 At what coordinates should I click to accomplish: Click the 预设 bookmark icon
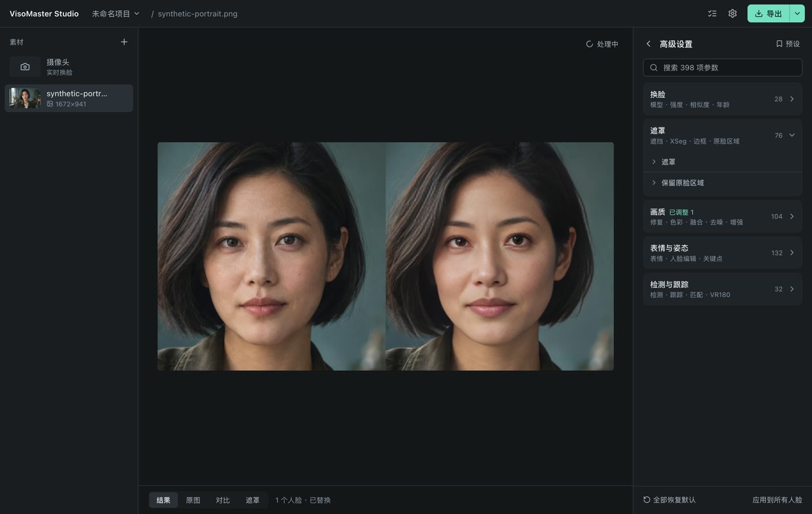tap(779, 44)
